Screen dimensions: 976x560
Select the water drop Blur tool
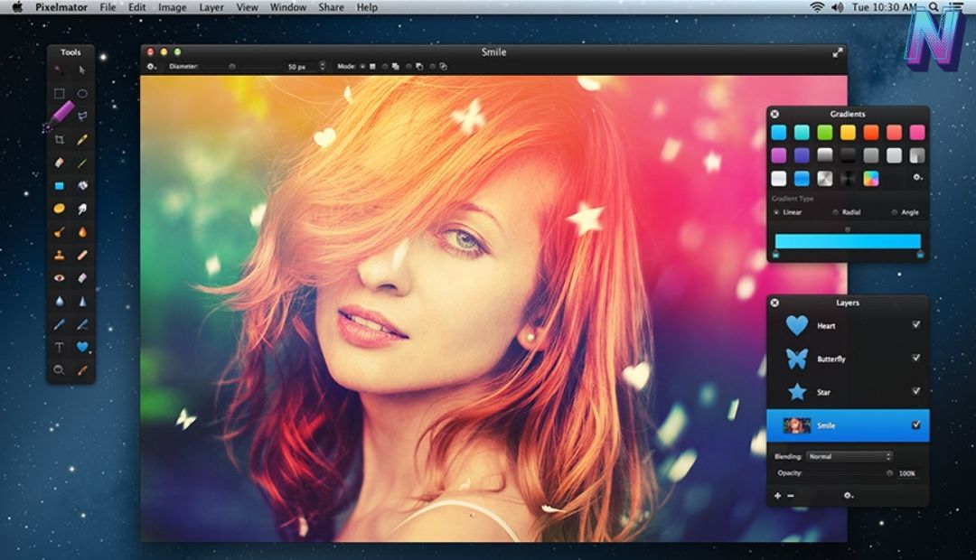click(x=59, y=301)
